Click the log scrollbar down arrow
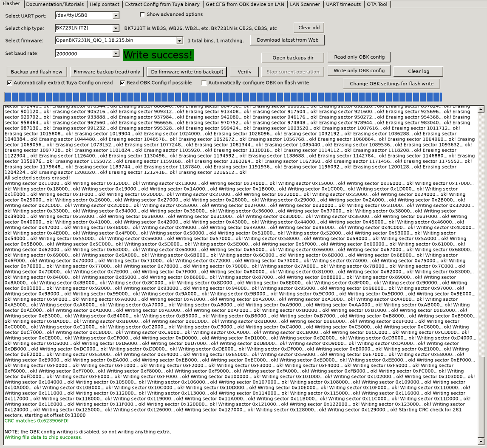 pos(481,442)
